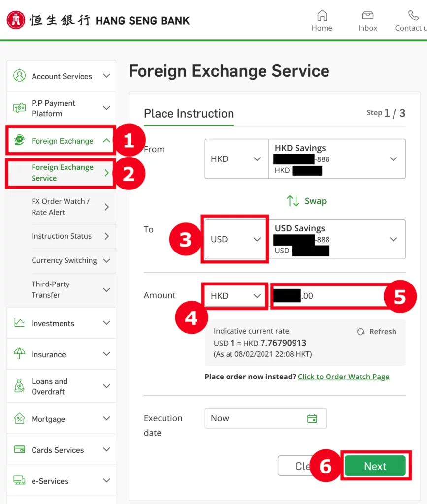Select Instruction Status submenu item
The image size is (427, 504).
point(73,236)
